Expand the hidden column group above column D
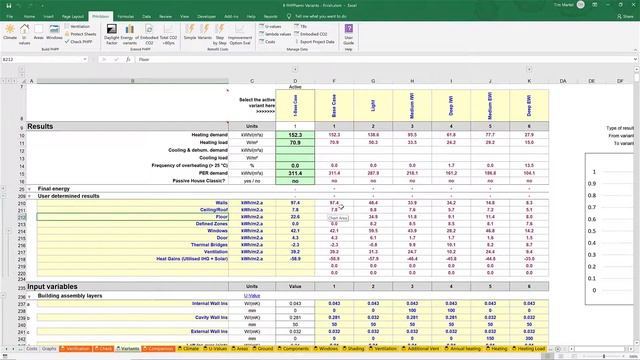 point(295,69)
